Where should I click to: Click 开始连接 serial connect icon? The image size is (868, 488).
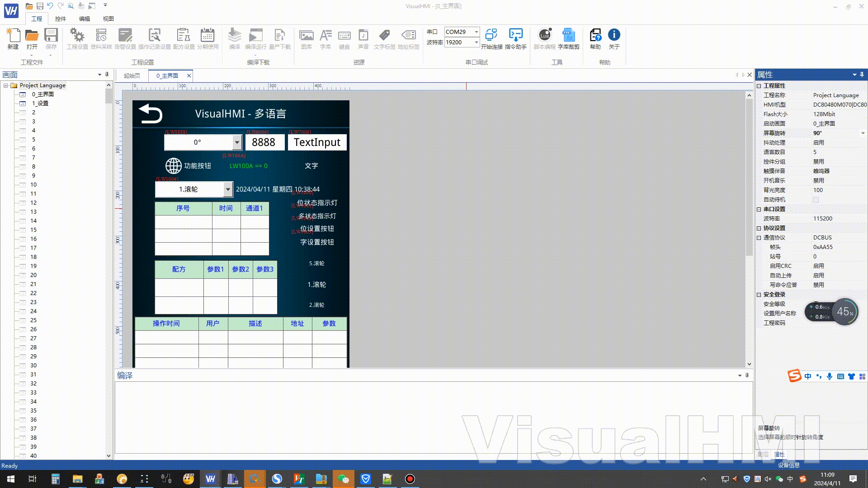click(x=491, y=36)
